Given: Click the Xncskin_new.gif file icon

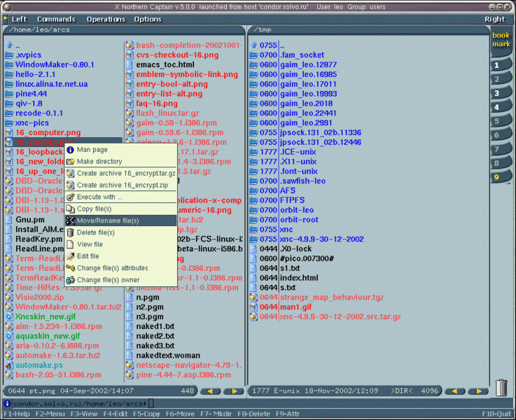Looking at the screenshot, I should (x=9, y=316).
